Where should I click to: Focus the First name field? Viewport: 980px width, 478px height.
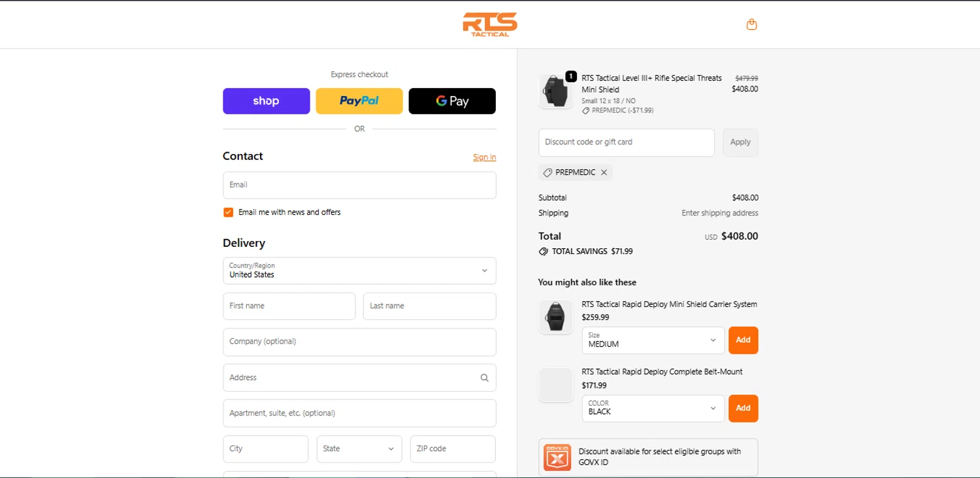(289, 306)
